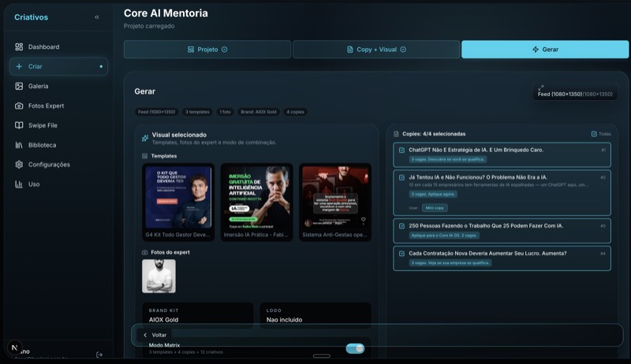Click the 3 vagas. Descubra se você se qualifica tag
Image resolution: width=631 pixels, height=364 pixels.
point(448,159)
